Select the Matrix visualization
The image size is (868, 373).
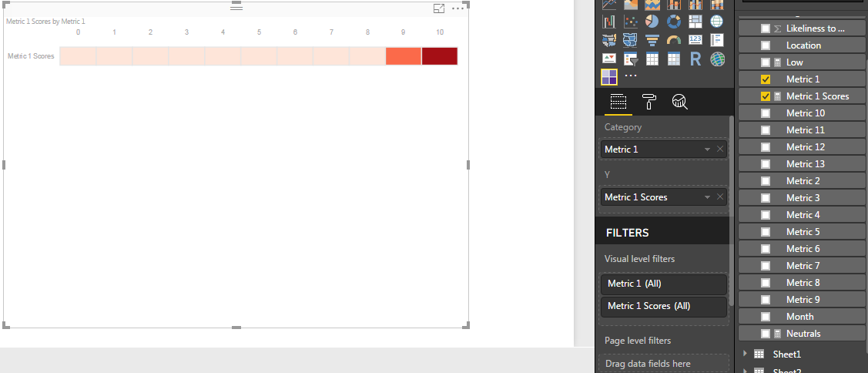pyautogui.click(x=674, y=59)
